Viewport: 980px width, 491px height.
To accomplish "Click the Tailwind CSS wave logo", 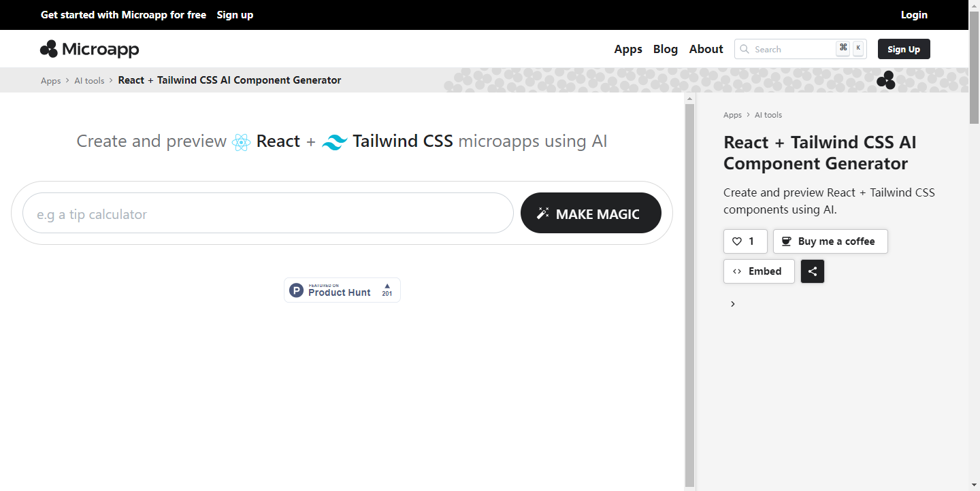I will tap(334, 142).
